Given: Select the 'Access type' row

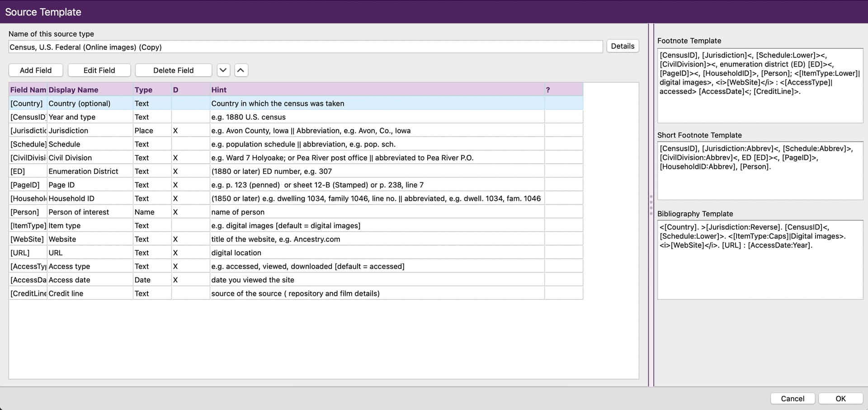Looking at the screenshot, I should tap(296, 266).
